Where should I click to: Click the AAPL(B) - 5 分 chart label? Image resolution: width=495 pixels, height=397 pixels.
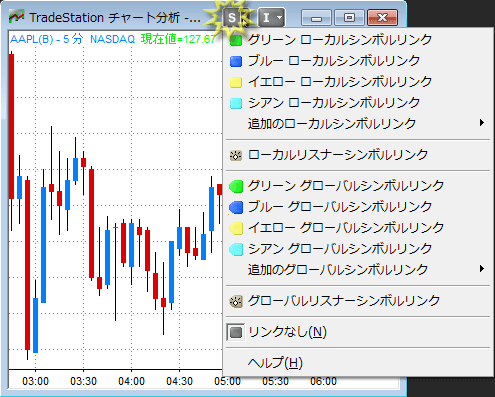point(46,39)
